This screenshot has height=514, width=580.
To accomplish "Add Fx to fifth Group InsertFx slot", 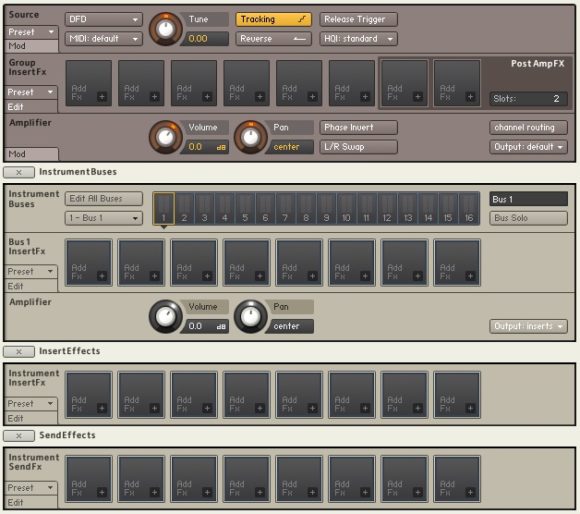I will pos(299,83).
